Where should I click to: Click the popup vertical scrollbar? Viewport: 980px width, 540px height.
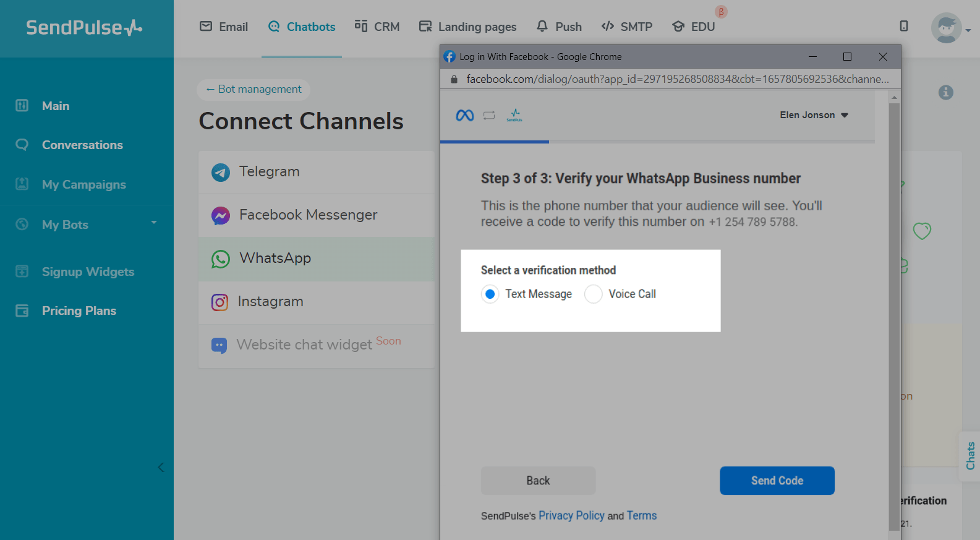pos(893,309)
